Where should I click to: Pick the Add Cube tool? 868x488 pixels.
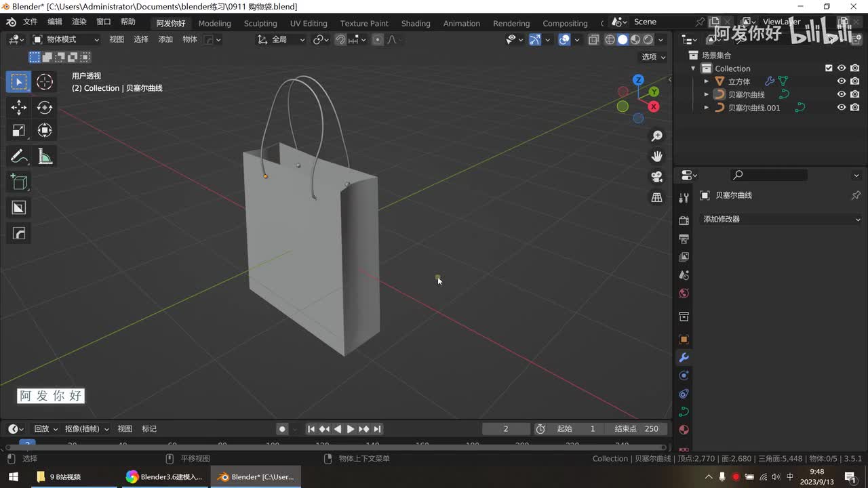pos(19,182)
